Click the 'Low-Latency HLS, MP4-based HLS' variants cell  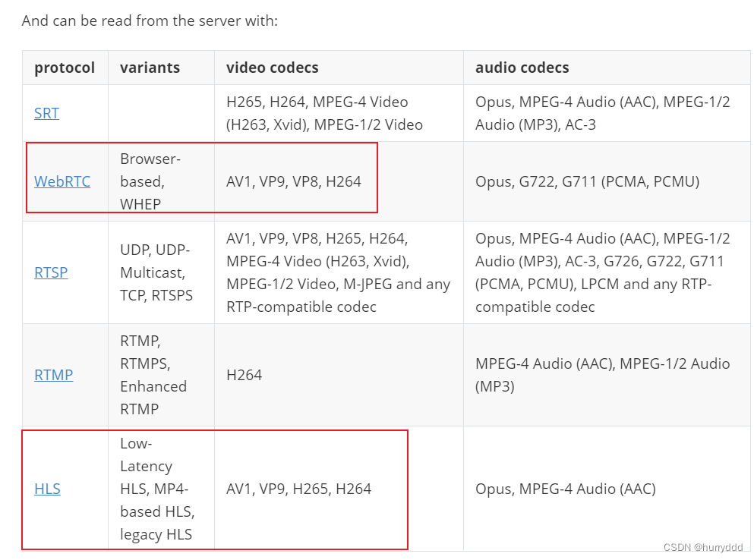(161, 489)
